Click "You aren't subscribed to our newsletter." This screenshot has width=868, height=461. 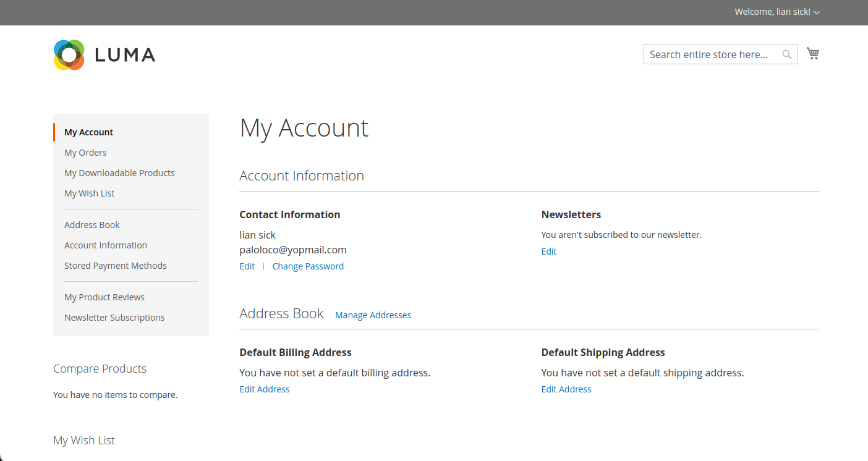(621, 235)
